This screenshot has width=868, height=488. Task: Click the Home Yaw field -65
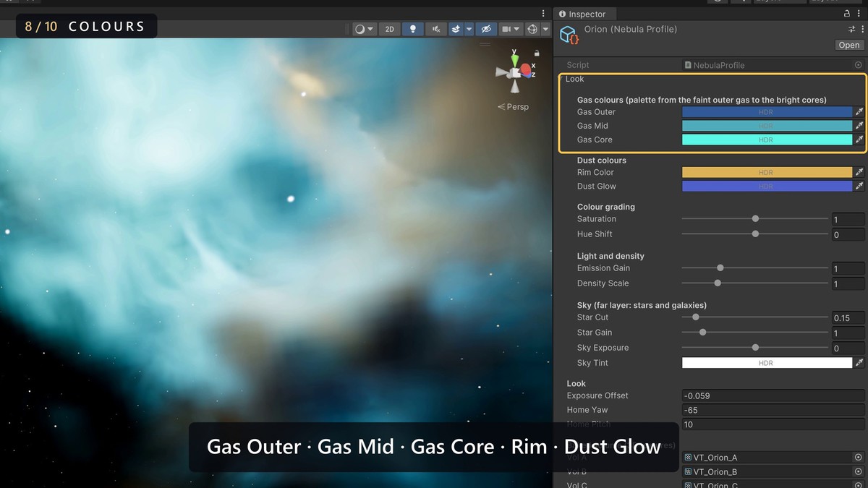(773, 410)
